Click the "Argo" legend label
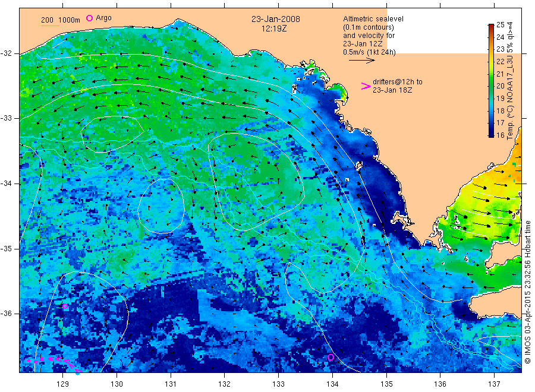The height and width of the screenshot is (392, 535). click(x=103, y=18)
